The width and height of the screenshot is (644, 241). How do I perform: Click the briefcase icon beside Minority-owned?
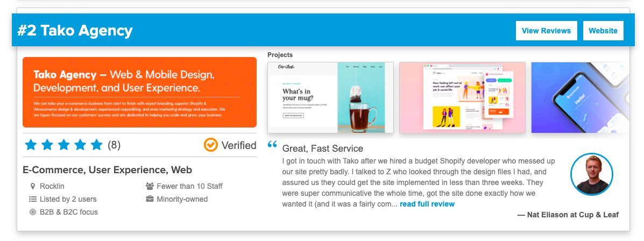tap(150, 199)
